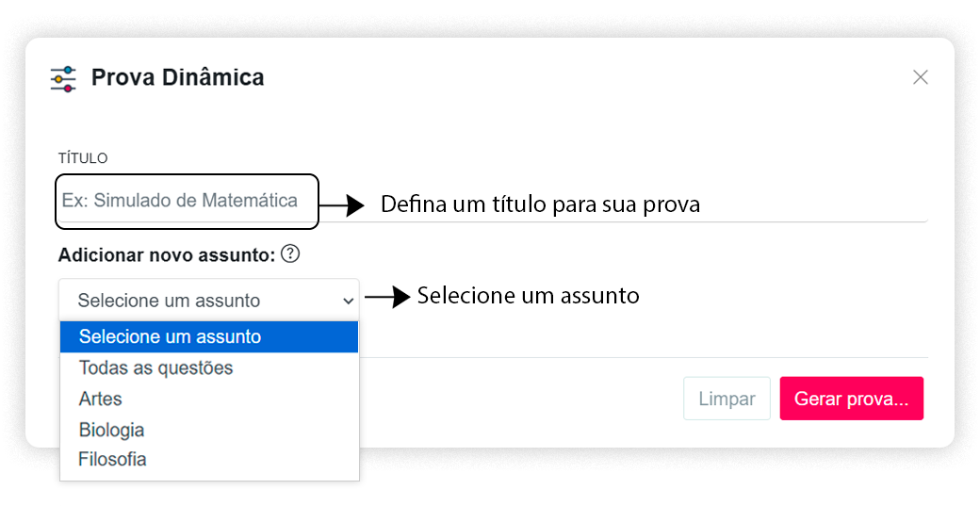Focus the Título field with Simulado de Matemática placeholder

[187, 201]
